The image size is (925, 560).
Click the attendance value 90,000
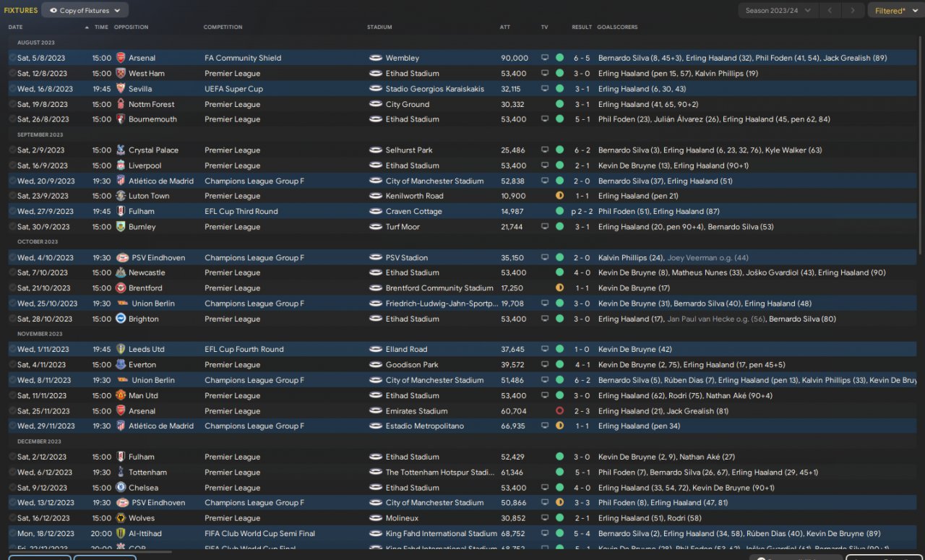coord(515,58)
